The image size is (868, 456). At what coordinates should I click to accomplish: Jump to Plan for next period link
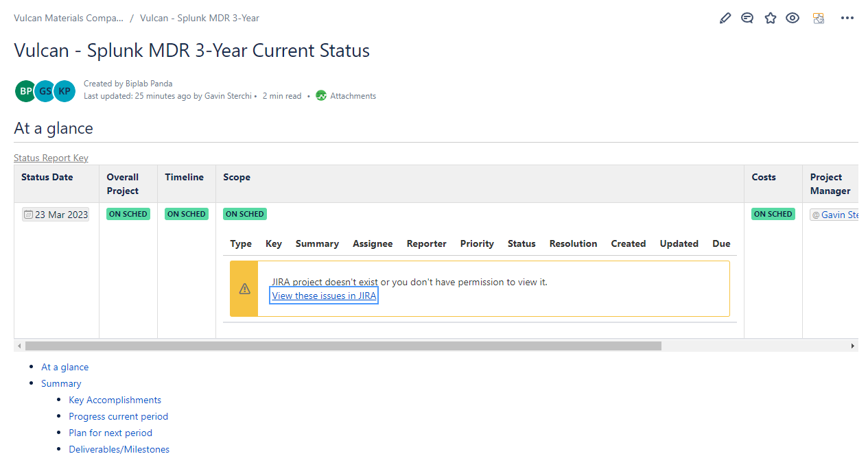pos(110,433)
